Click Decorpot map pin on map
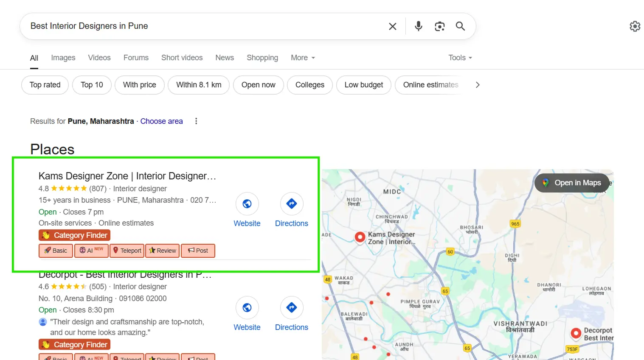Viewport: 644px width, 360px height. pyautogui.click(x=576, y=333)
